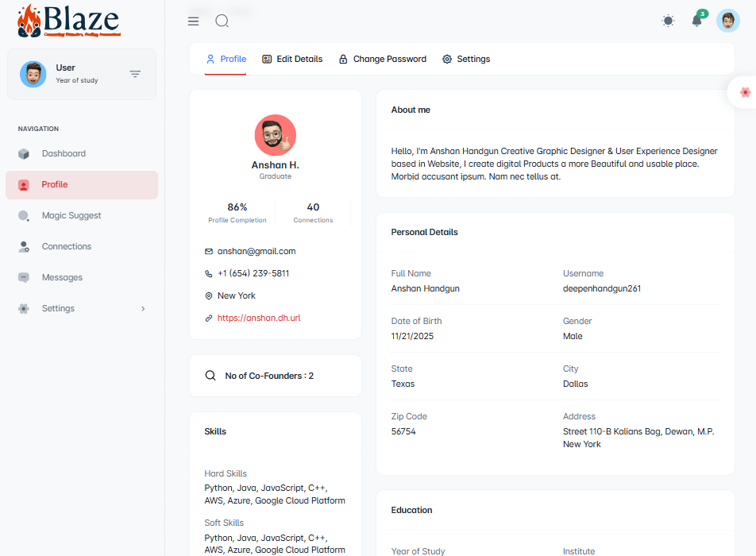The image size is (756, 556).
Task: Click the phone handset icon
Action: click(209, 273)
